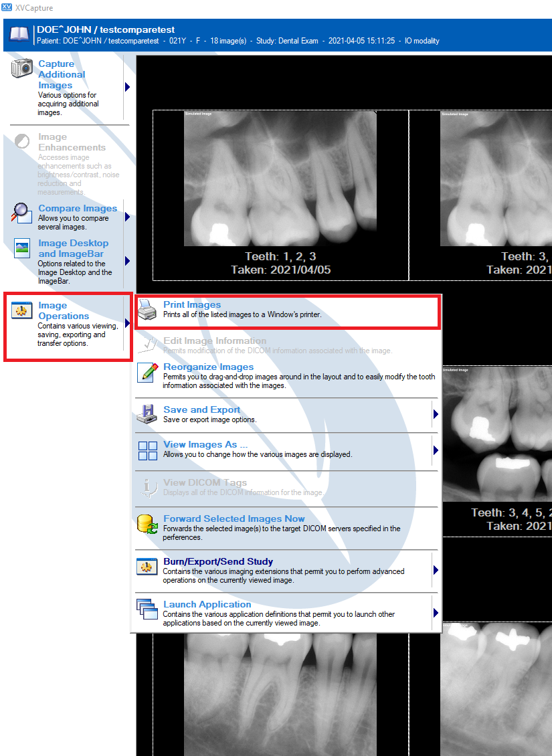Click the floppy disk Save and Export icon
This screenshot has width=552, height=756.
[147, 414]
